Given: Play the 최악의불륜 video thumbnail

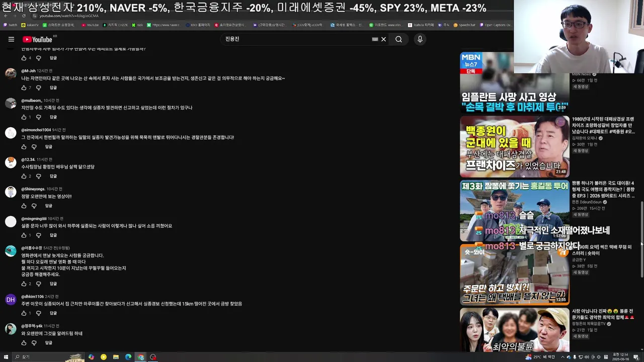Looking at the screenshot, I should coord(514,330).
